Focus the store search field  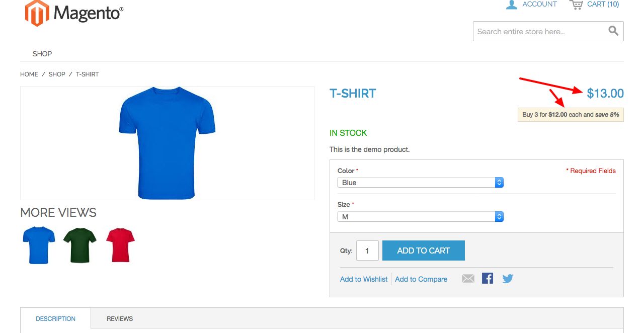click(538, 31)
